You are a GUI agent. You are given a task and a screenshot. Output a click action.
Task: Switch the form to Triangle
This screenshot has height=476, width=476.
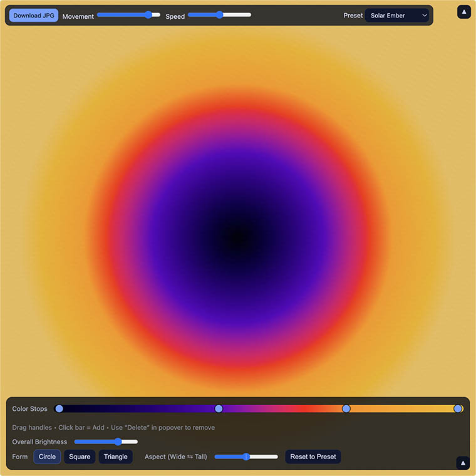tap(115, 457)
